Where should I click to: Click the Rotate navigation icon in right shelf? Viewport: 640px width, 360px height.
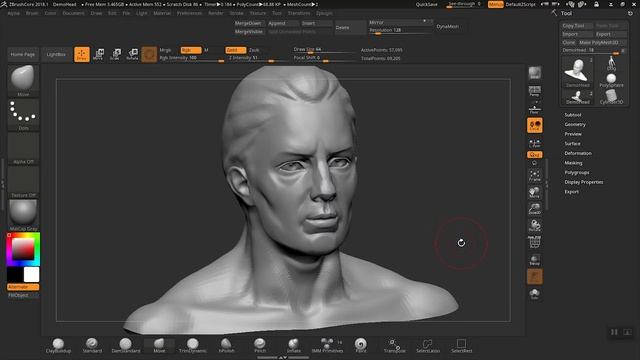534,225
